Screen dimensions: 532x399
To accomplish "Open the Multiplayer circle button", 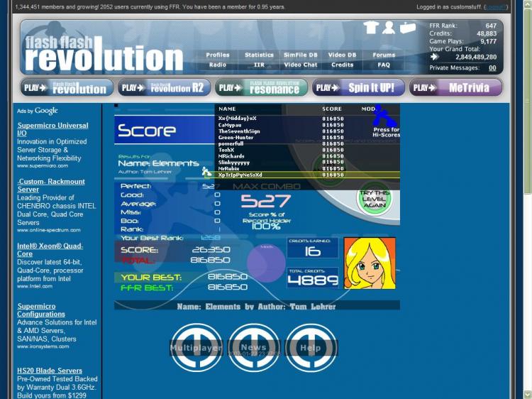I will pos(196,348).
